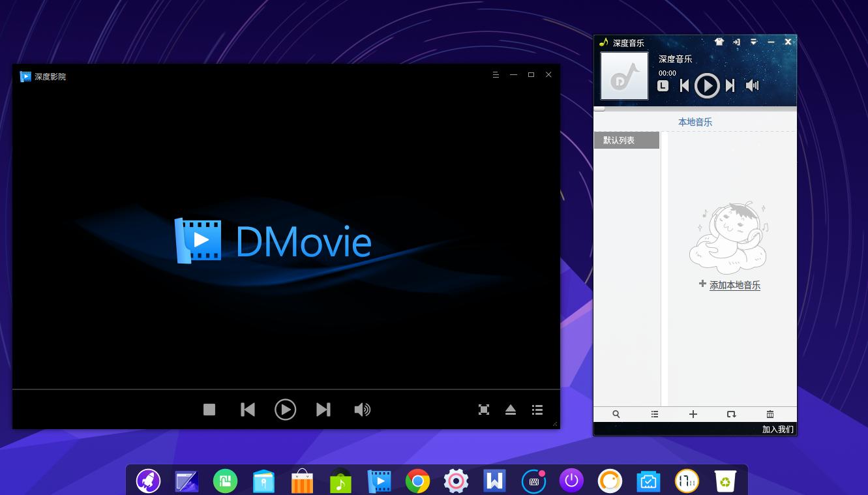Select 默认列表 in the playlist sidebar
The width and height of the screenshot is (868, 495).
pos(626,140)
